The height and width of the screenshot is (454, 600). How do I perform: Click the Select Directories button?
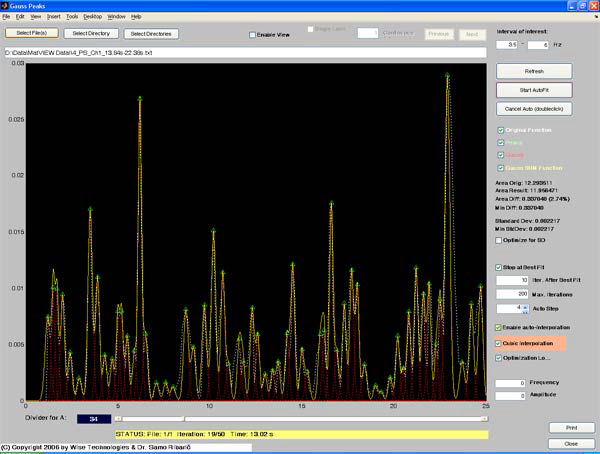pyautogui.click(x=151, y=34)
